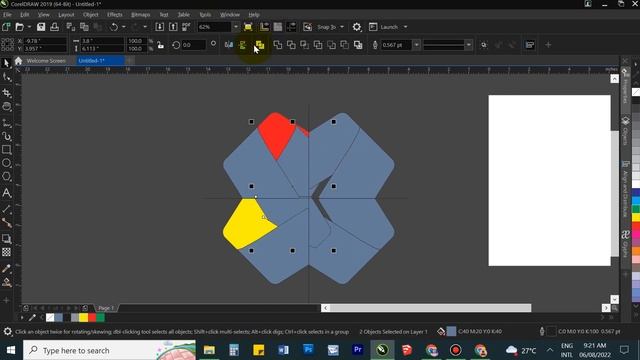Switch to Welcome Screen tab
The width and height of the screenshot is (640, 360).
46,61
